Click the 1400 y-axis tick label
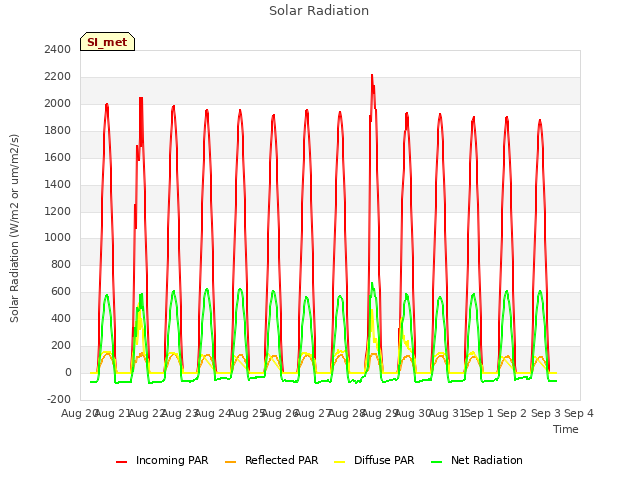The height and width of the screenshot is (480, 640). (58, 184)
